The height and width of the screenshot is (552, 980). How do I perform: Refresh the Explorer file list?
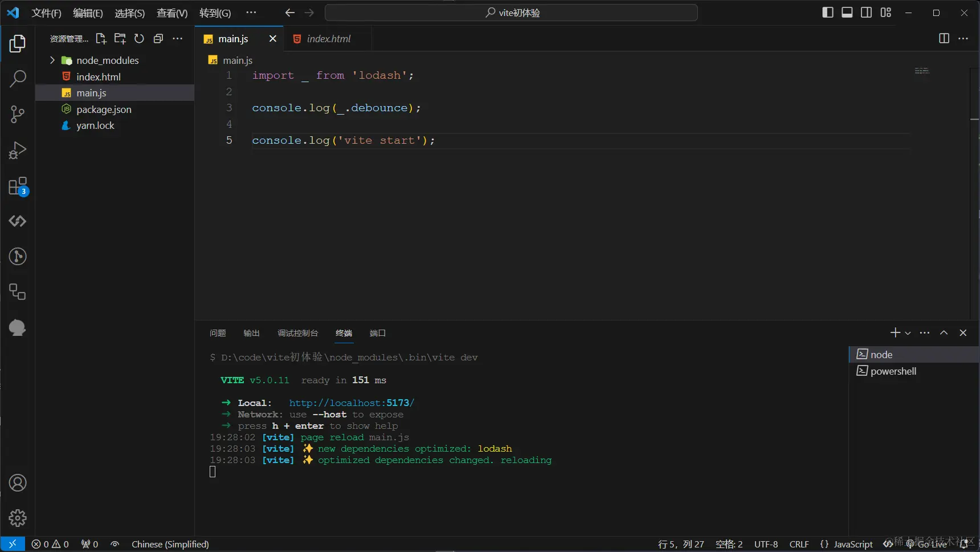pos(139,39)
